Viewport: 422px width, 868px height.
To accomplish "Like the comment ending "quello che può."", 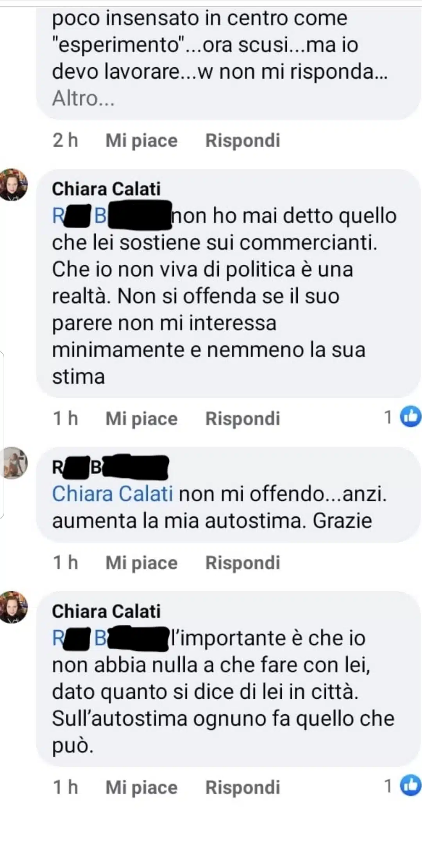I will (141, 787).
